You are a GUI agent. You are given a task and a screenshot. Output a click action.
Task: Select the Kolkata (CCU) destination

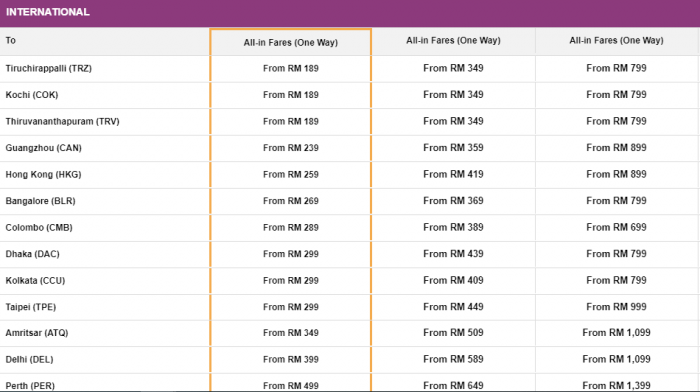[x=35, y=281]
